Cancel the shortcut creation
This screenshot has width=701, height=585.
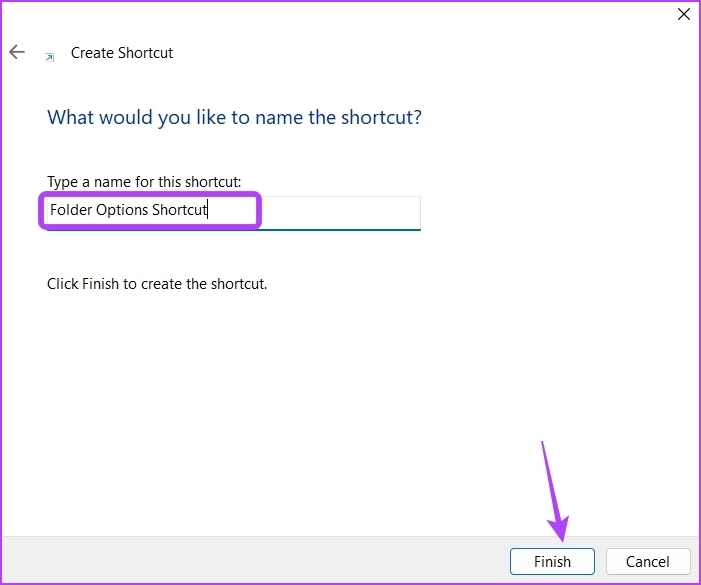pos(648,561)
